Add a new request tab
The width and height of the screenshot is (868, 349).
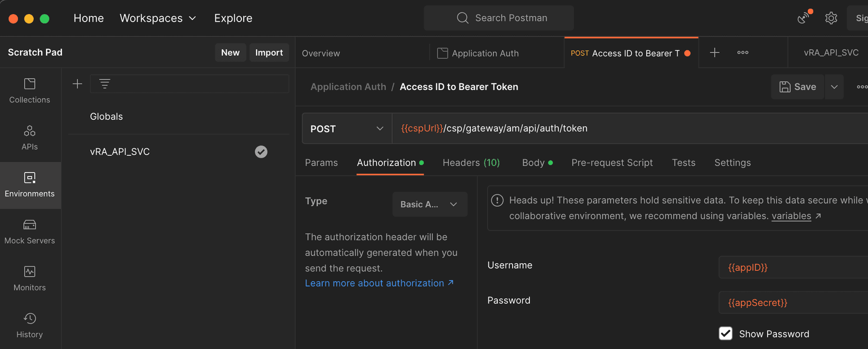714,53
